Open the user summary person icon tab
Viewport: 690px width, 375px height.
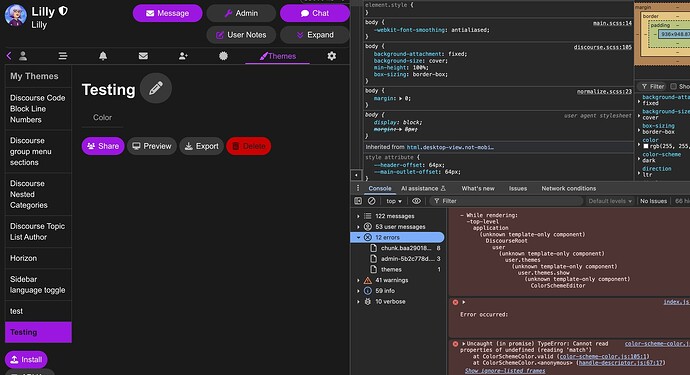[x=23, y=56]
